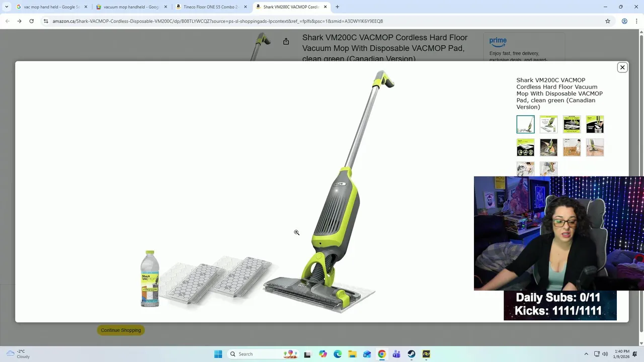Switch to the Tineco Floor ONE S5 Combo tab
The width and height of the screenshot is (644, 362).
pyautogui.click(x=211, y=7)
